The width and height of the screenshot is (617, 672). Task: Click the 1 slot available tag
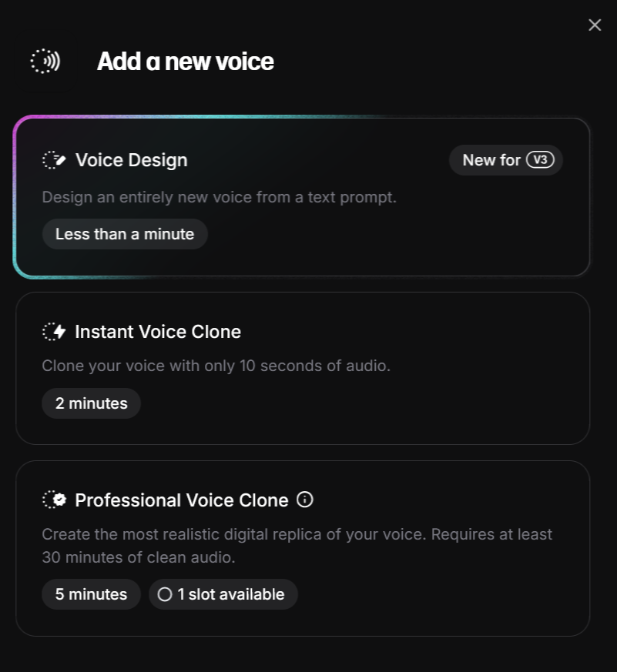[x=223, y=594]
